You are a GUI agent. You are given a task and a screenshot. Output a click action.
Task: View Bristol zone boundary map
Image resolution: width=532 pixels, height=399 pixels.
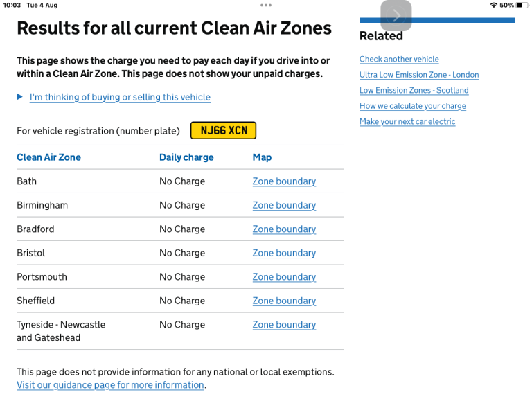pos(284,253)
